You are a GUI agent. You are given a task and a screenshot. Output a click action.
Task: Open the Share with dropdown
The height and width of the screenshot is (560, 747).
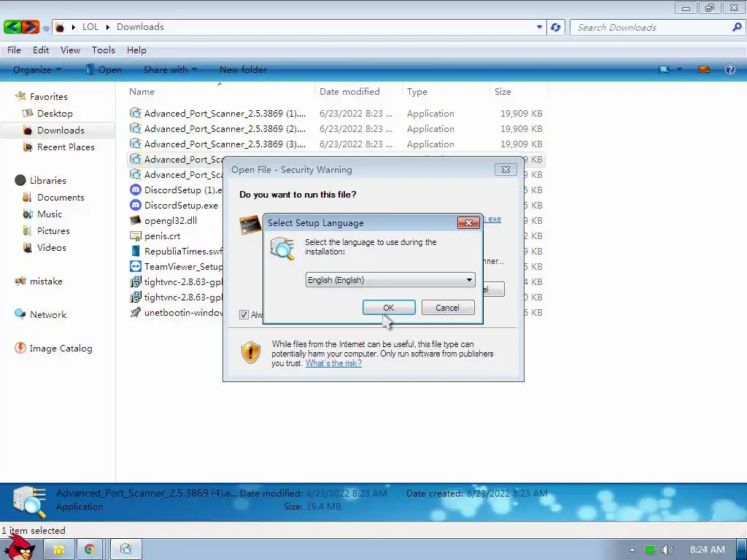170,69
